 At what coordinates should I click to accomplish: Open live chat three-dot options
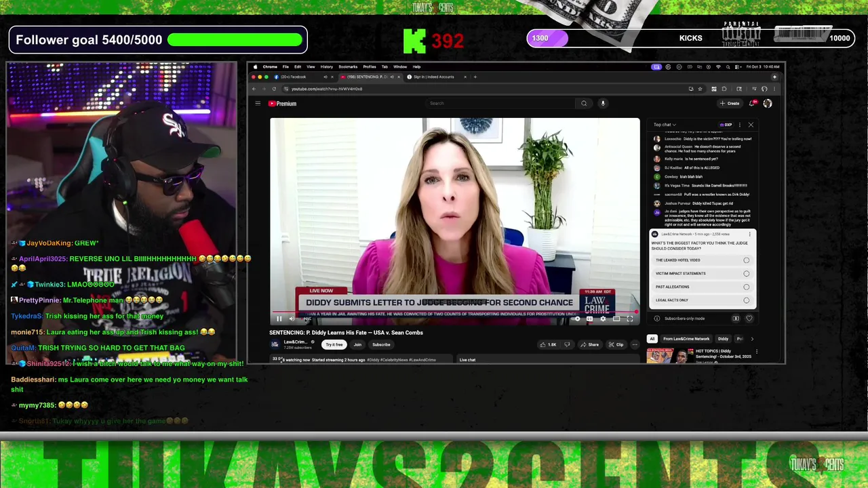740,125
